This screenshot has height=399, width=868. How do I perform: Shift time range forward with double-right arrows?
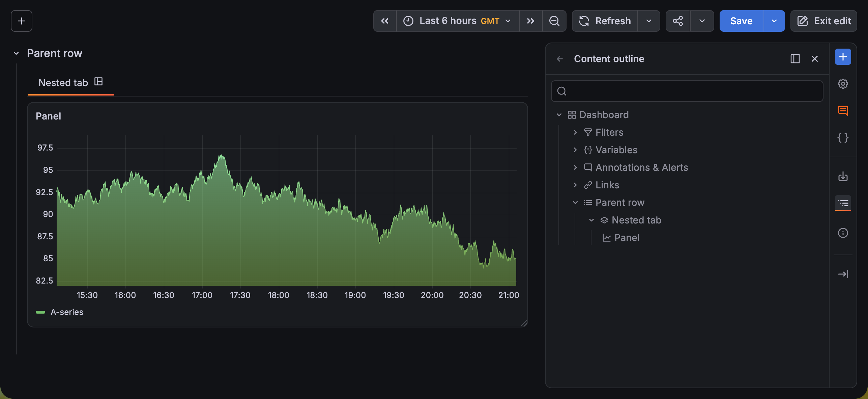coord(531,21)
